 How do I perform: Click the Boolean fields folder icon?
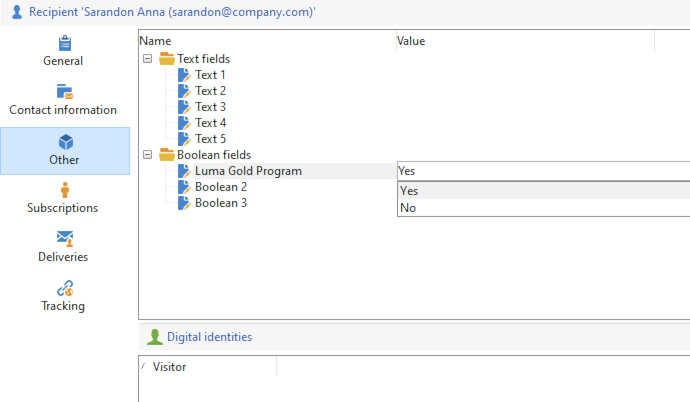point(167,155)
